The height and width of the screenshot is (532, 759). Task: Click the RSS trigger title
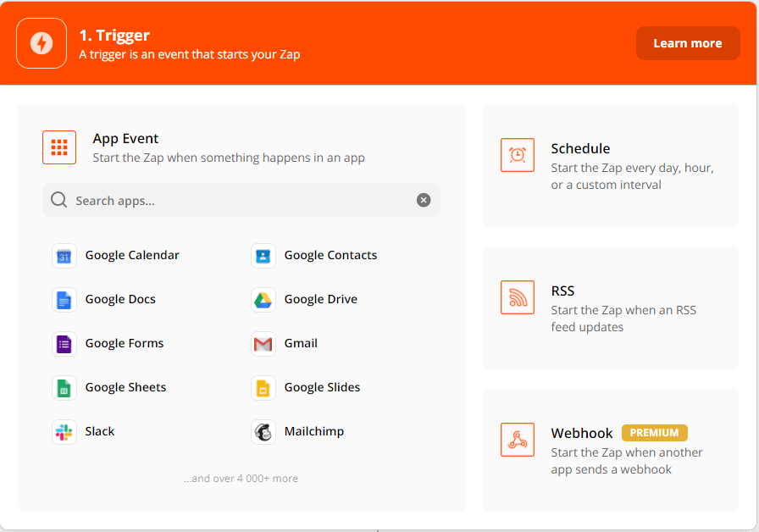pyautogui.click(x=562, y=291)
